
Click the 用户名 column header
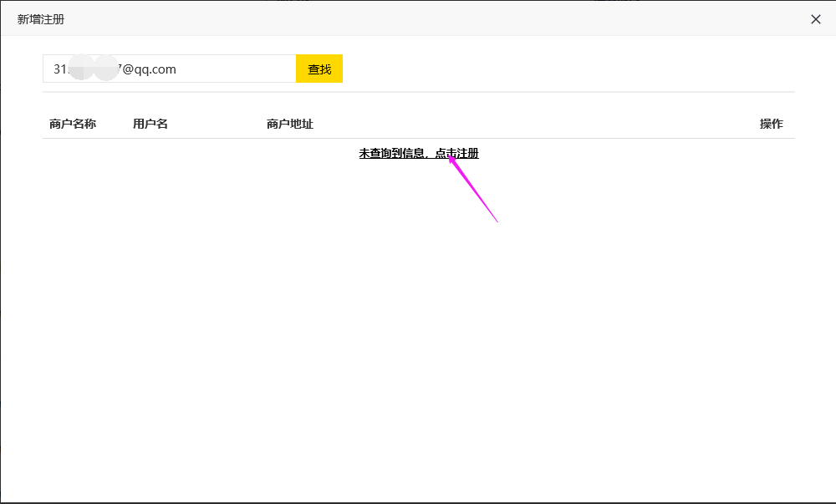[150, 125]
